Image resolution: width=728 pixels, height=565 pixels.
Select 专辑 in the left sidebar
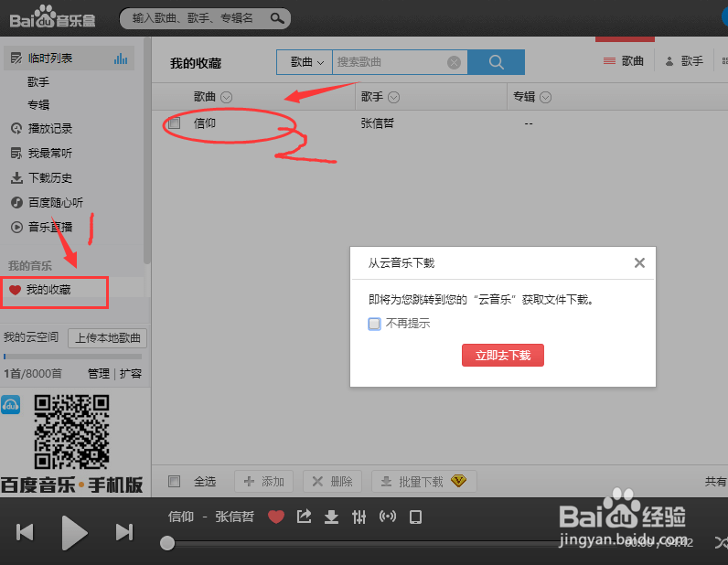pyautogui.click(x=38, y=105)
